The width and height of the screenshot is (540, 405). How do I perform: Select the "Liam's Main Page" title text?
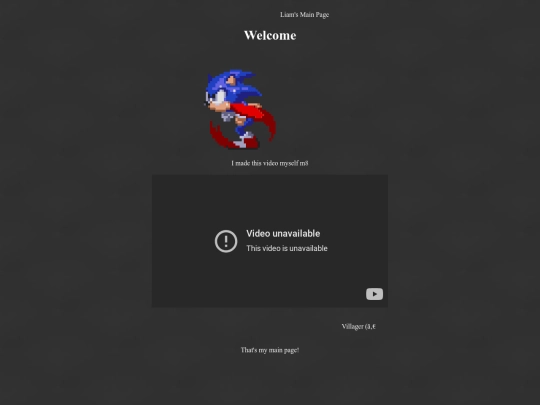[304, 14]
